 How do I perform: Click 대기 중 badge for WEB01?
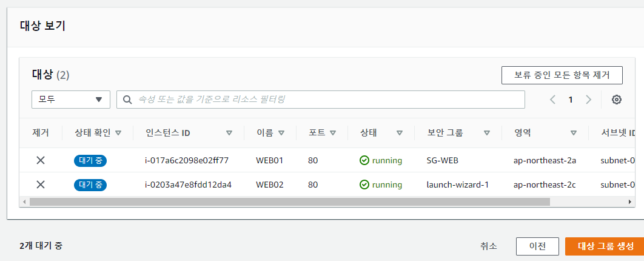pos(90,160)
